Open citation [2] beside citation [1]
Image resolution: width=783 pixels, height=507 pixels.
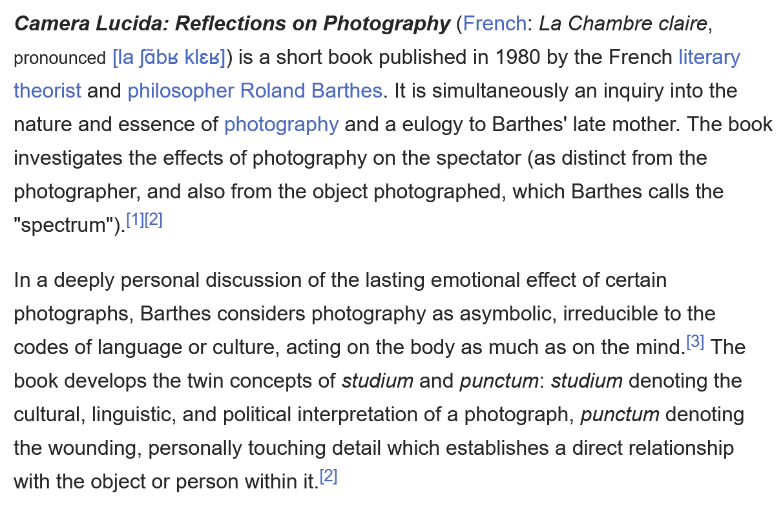click(154, 219)
